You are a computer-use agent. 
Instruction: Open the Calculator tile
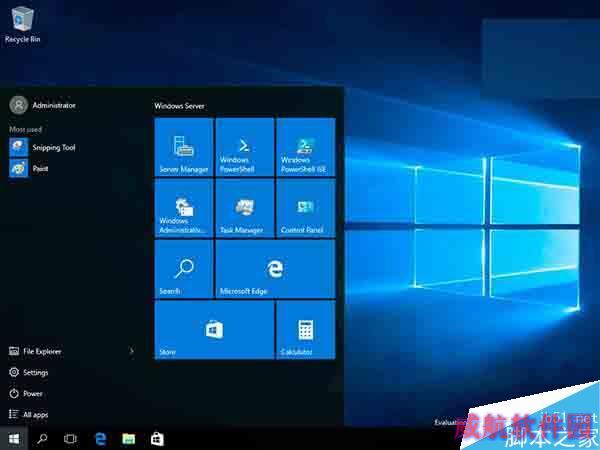pyautogui.click(x=305, y=329)
